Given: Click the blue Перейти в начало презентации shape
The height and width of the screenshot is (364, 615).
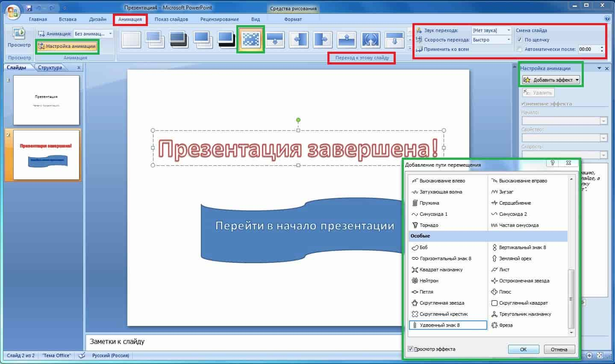Looking at the screenshot, I should (302, 229).
